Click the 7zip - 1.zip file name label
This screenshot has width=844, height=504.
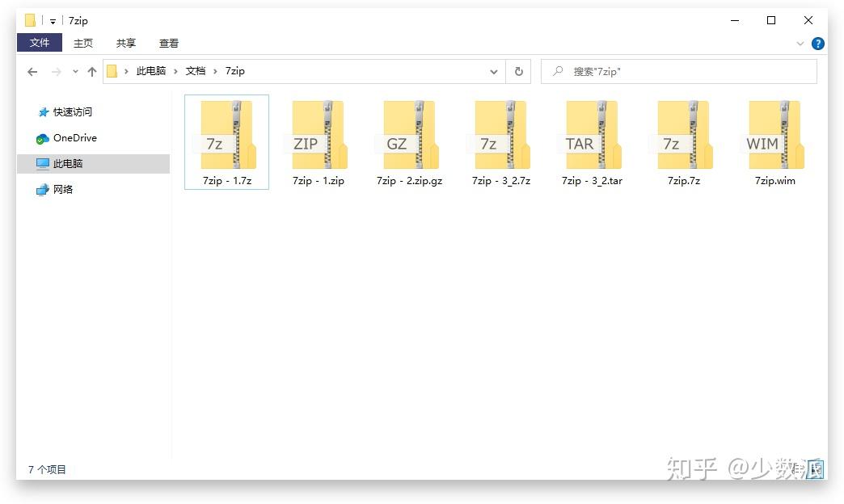318,181
